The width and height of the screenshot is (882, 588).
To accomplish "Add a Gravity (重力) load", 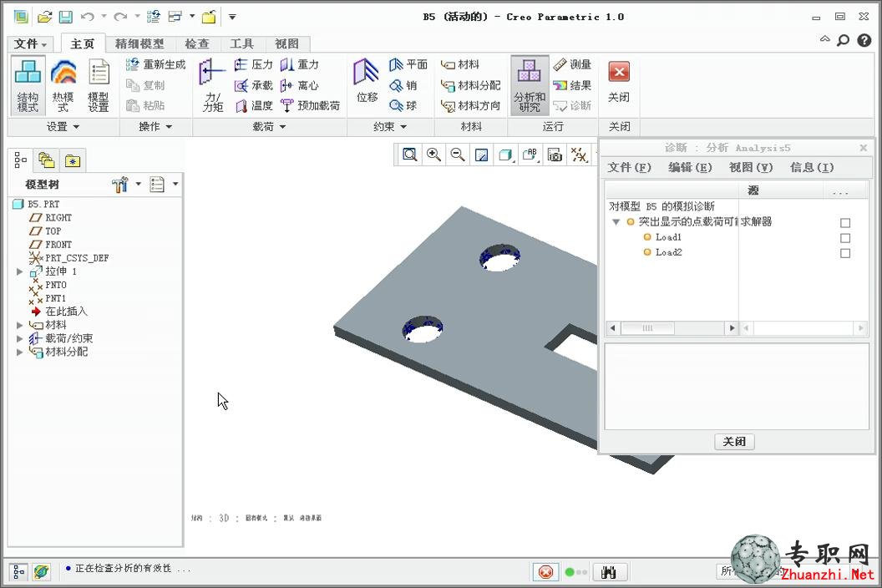I will (300, 64).
